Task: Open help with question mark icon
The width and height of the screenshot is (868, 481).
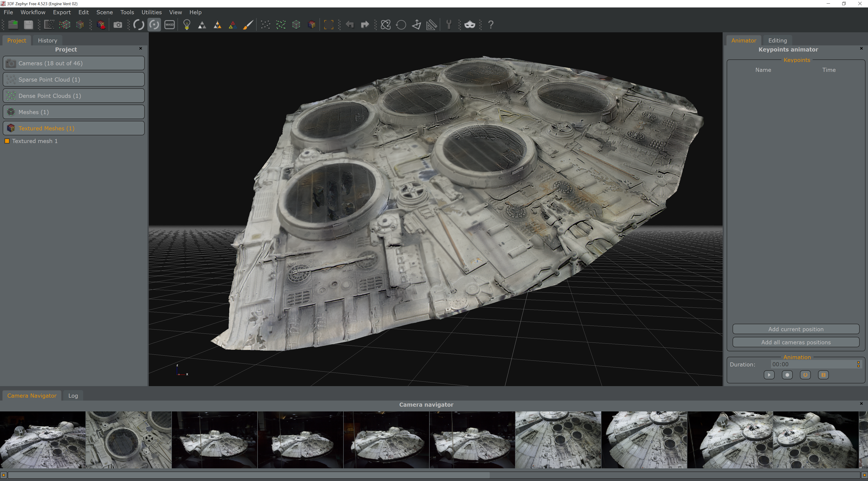Action: coord(491,25)
